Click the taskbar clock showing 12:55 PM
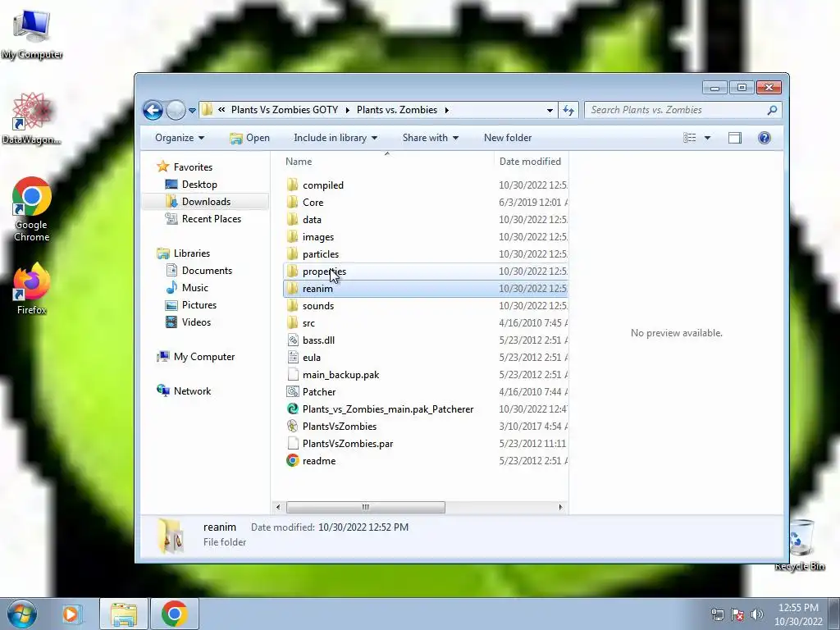Viewport: 840px width, 630px height. pos(798,614)
